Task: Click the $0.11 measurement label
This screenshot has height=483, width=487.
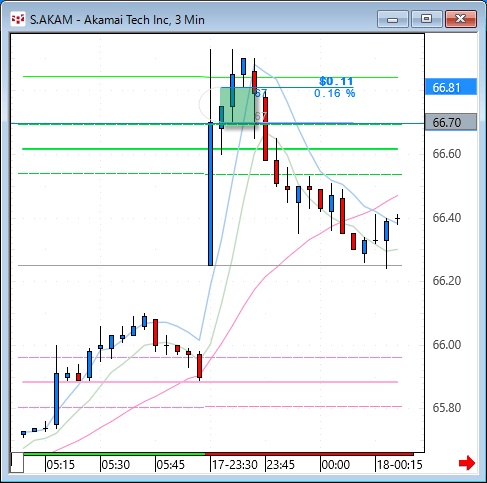Action: [x=336, y=81]
